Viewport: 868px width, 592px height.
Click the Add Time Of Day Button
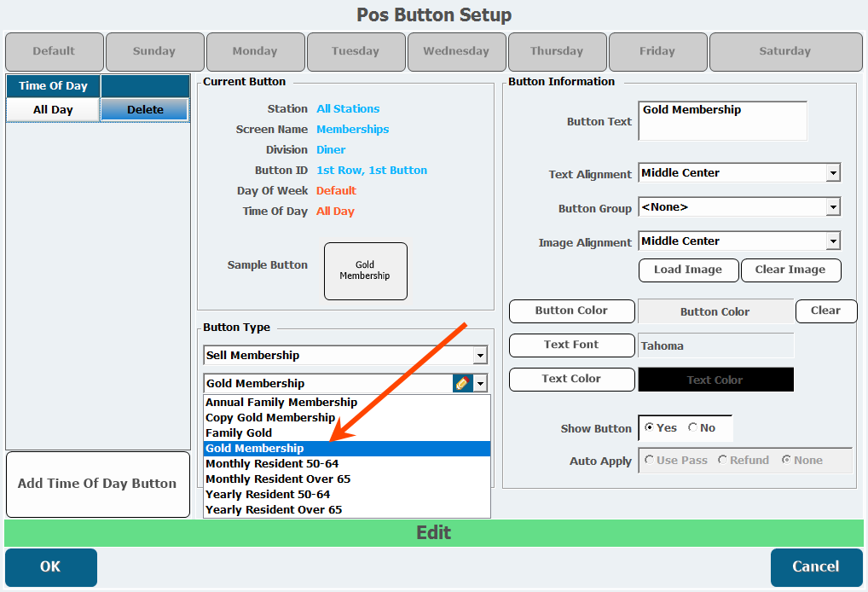(98, 485)
